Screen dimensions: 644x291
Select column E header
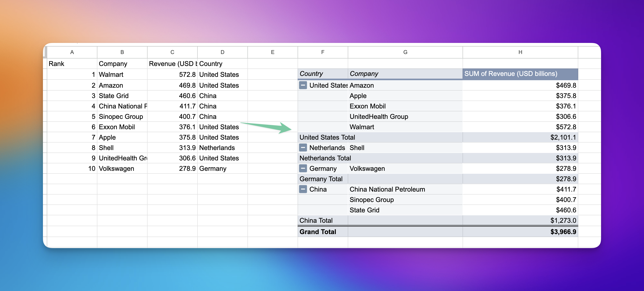pos(273,52)
